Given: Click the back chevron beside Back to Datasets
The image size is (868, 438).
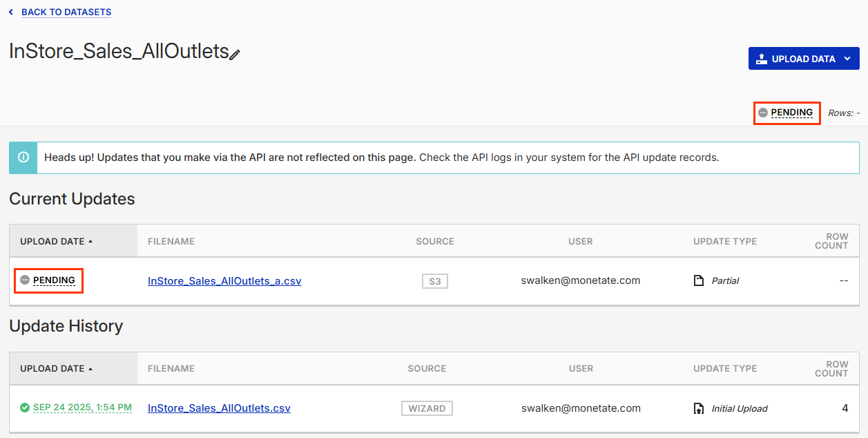Looking at the screenshot, I should [x=10, y=12].
